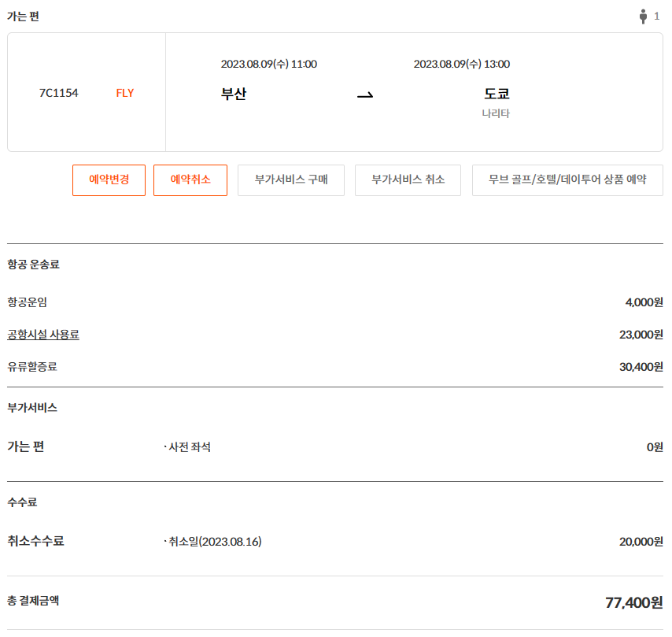
Task: Click the 취소수수료 20,000원 amount
Action: pyautogui.click(x=641, y=542)
